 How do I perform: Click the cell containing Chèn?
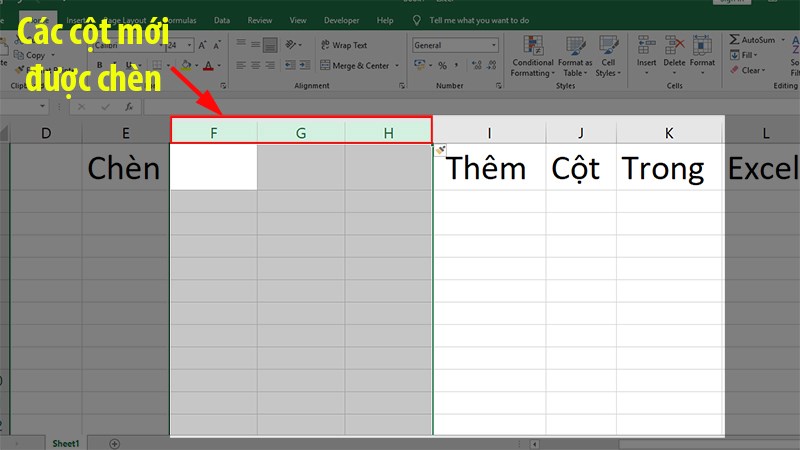pyautogui.click(x=126, y=167)
